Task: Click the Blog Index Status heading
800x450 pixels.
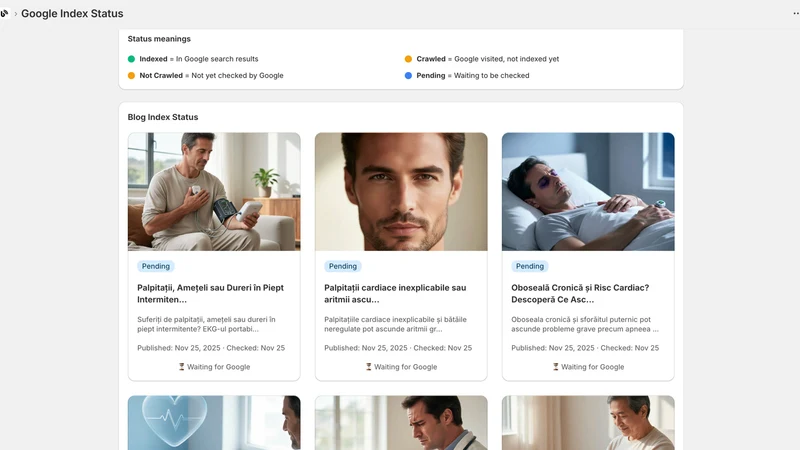Action: [163, 117]
